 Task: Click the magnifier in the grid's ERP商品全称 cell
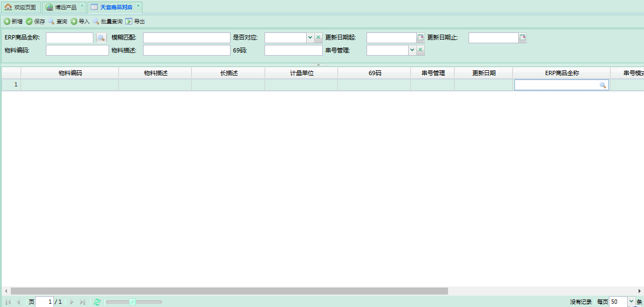click(x=603, y=85)
